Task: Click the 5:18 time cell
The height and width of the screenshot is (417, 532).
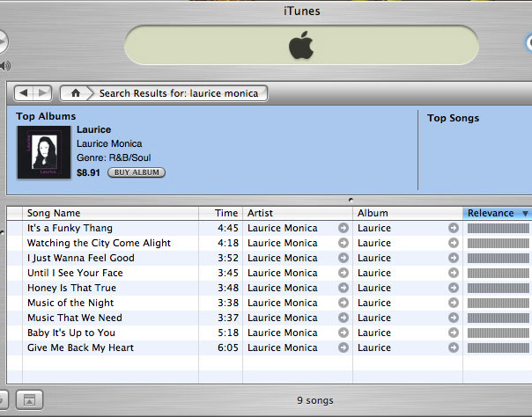Action: click(x=228, y=333)
